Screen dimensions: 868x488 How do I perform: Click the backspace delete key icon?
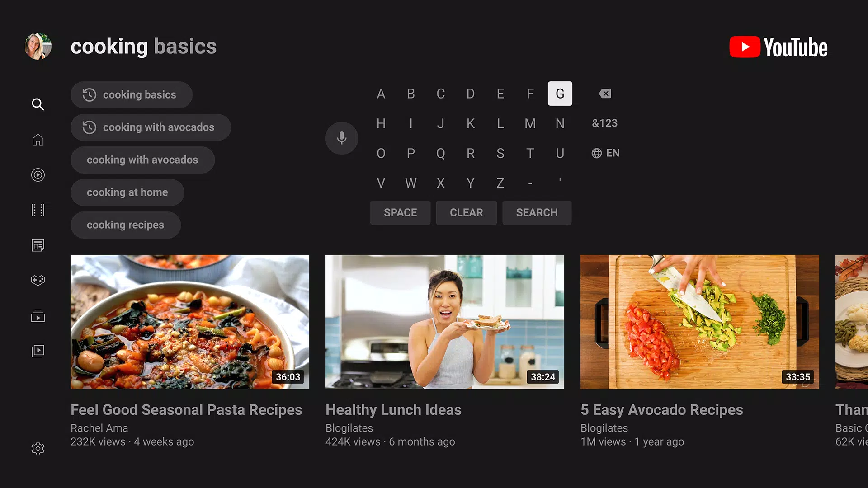click(605, 94)
